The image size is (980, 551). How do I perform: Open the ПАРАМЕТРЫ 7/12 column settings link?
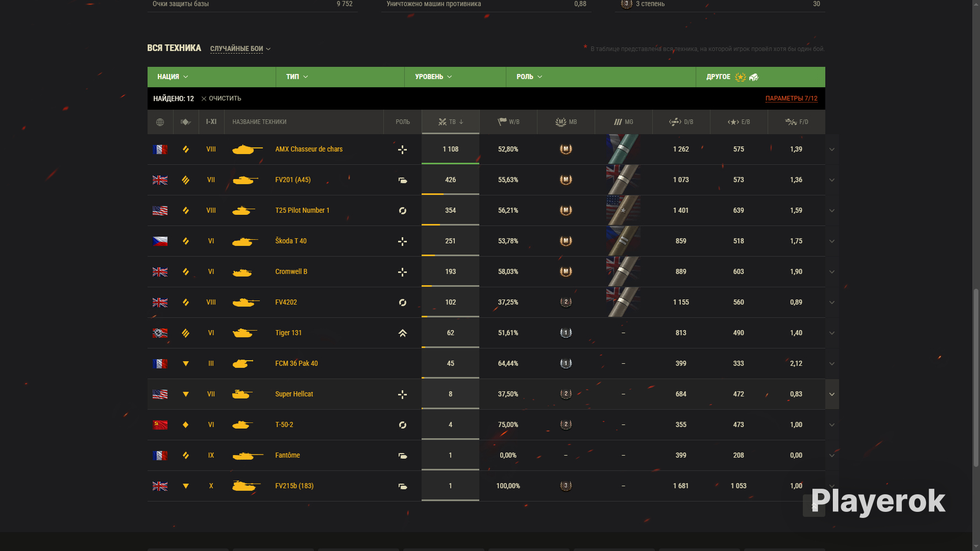click(791, 99)
